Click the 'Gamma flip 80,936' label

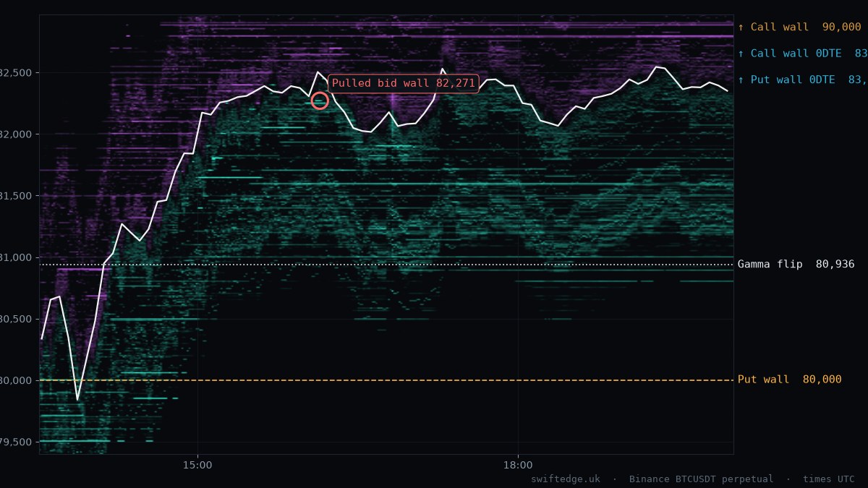click(796, 265)
